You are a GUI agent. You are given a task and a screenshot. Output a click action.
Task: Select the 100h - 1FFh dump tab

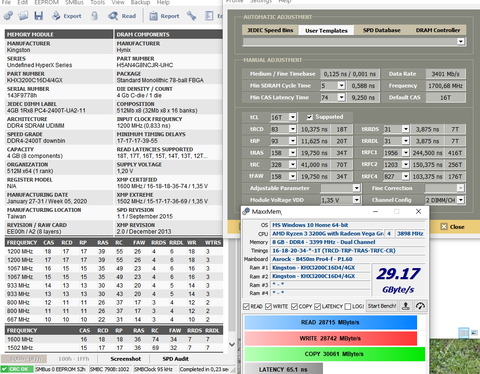(x=74, y=359)
